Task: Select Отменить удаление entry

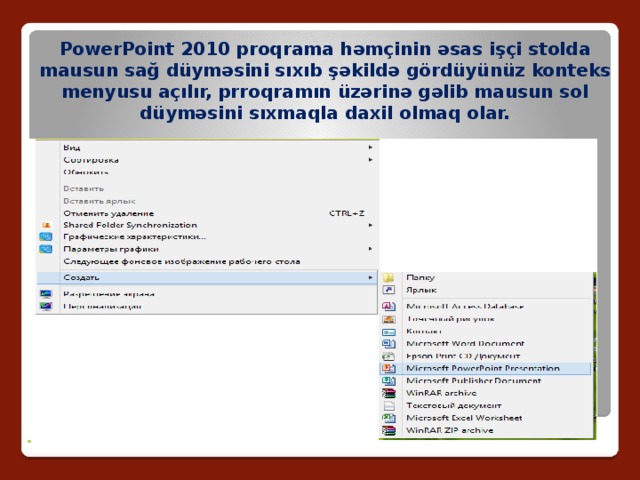Action: (x=207, y=213)
